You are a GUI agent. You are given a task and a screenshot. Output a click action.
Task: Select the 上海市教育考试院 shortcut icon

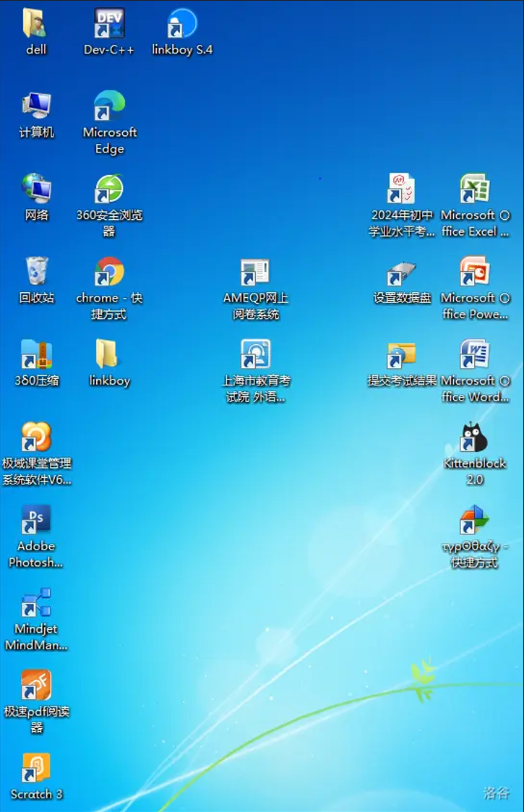[255, 356]
